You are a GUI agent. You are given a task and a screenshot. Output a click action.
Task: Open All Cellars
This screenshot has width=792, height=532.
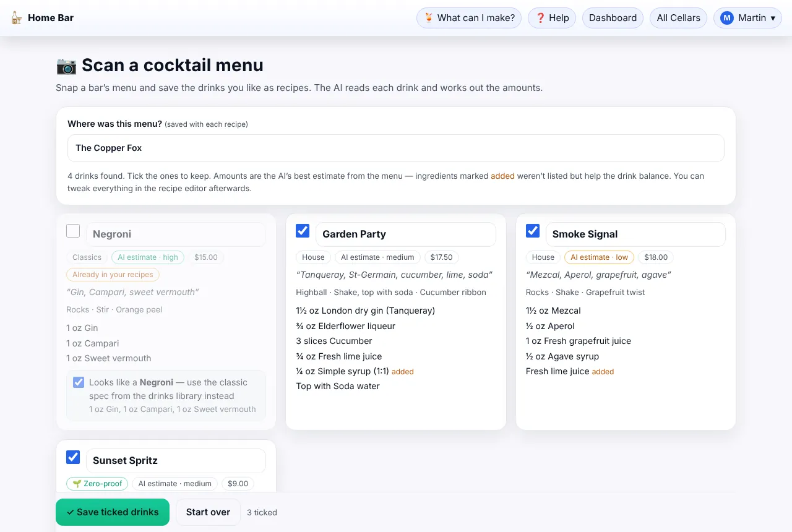(679, 18)
